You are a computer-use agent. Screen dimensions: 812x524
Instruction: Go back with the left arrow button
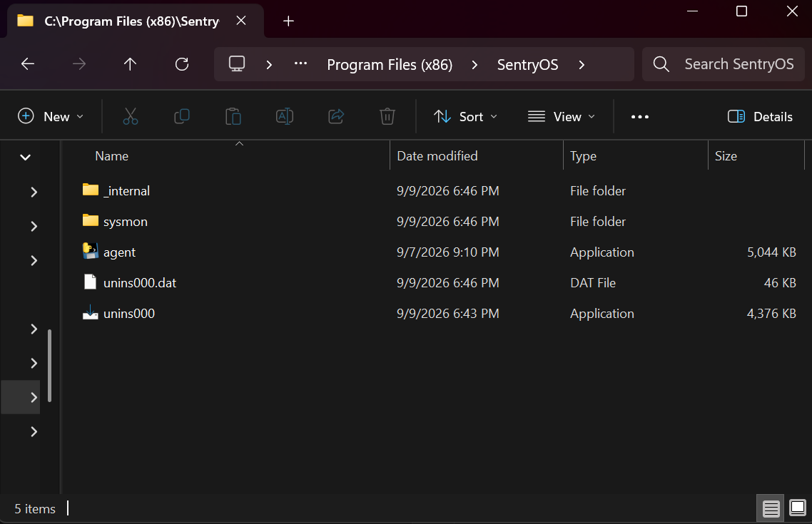coord(28,64)
